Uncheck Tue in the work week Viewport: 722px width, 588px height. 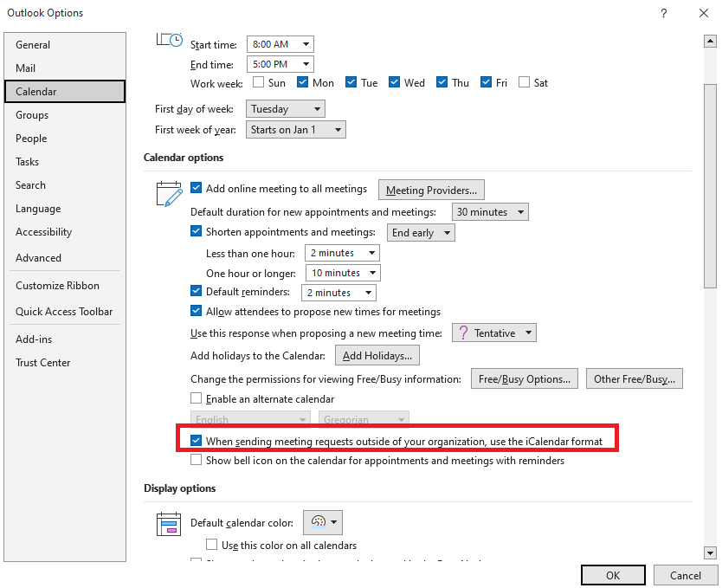point(351,82)
